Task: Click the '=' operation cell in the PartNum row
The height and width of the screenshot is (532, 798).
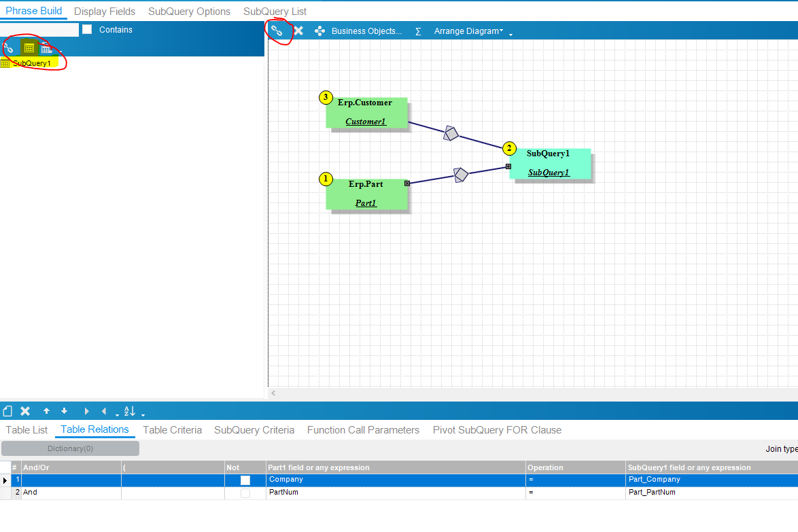Action: point(576,493)
